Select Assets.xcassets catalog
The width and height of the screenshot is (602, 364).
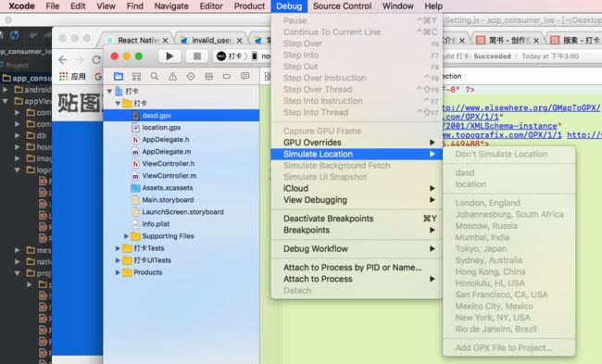tap(168, 188)
